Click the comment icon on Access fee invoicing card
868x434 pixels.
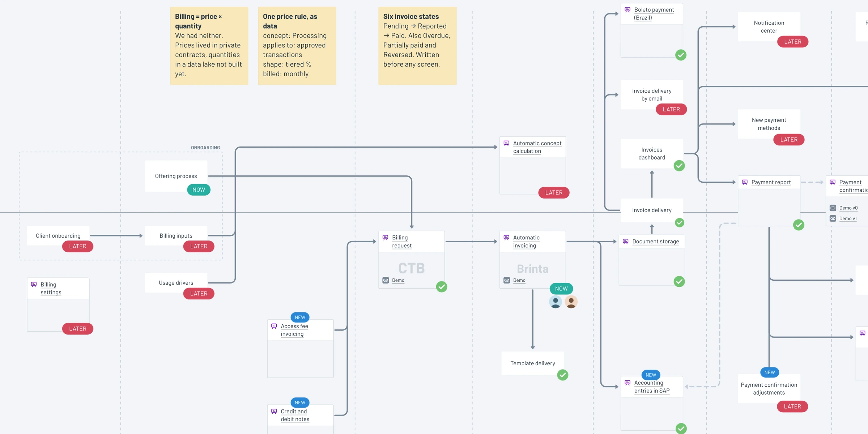coord(274,326)
